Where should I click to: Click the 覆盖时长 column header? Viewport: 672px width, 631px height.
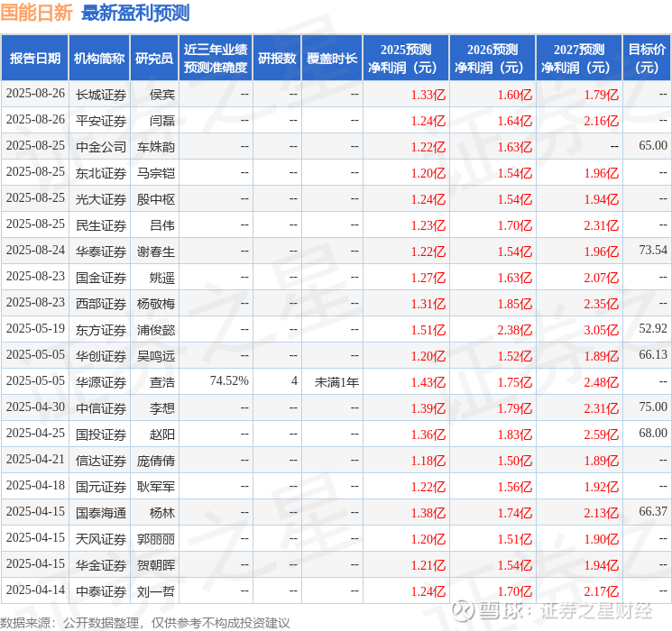click(x=332, y=59)
